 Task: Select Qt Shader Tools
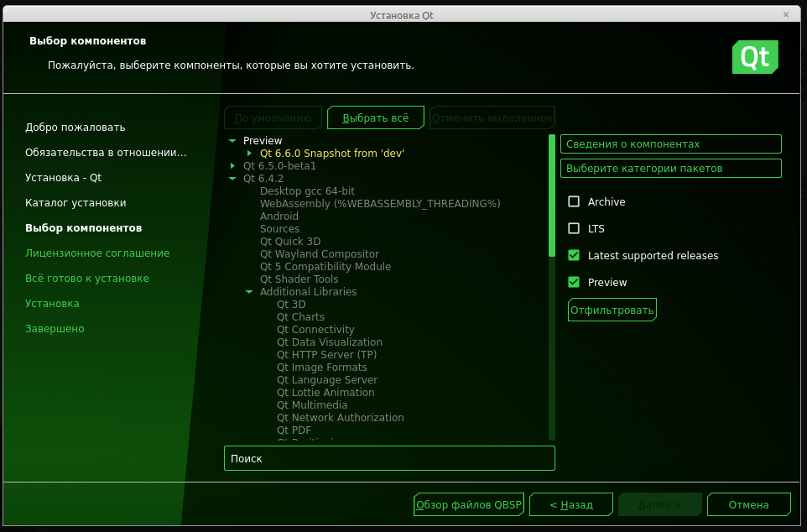click(x=299, y=279)
